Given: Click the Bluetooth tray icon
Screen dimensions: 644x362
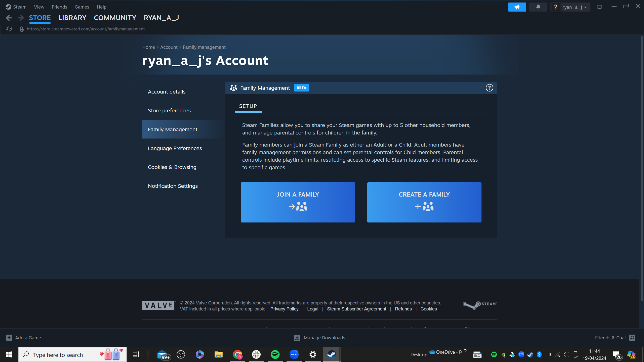Looking at the screenshot, I should pos(539,354).
